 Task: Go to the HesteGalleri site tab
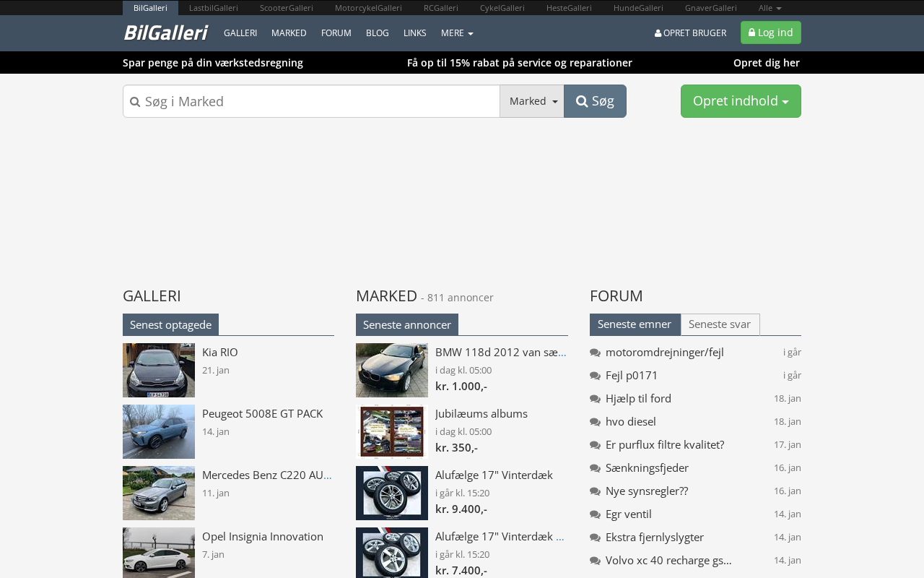click(569, 8)
